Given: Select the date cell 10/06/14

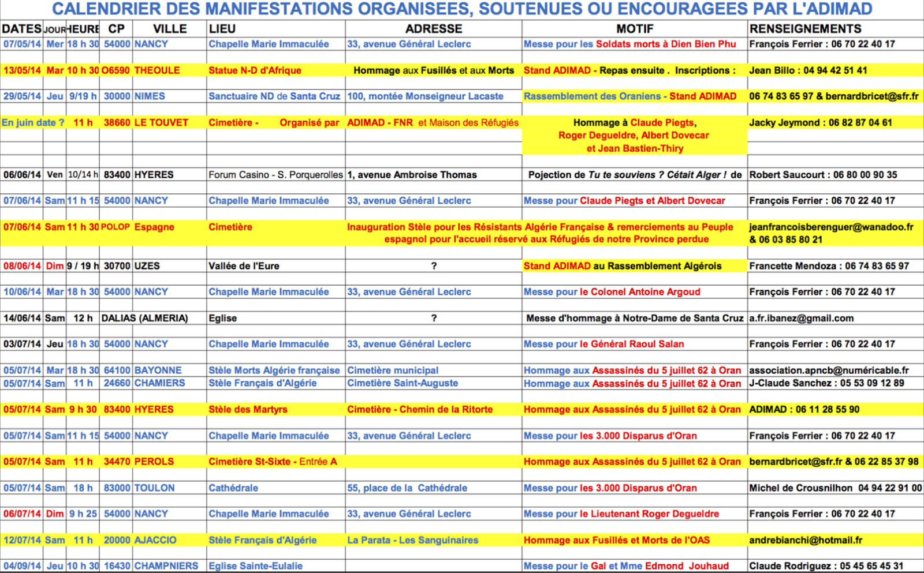Looking at the screenshot, I should tap(22, 292).
